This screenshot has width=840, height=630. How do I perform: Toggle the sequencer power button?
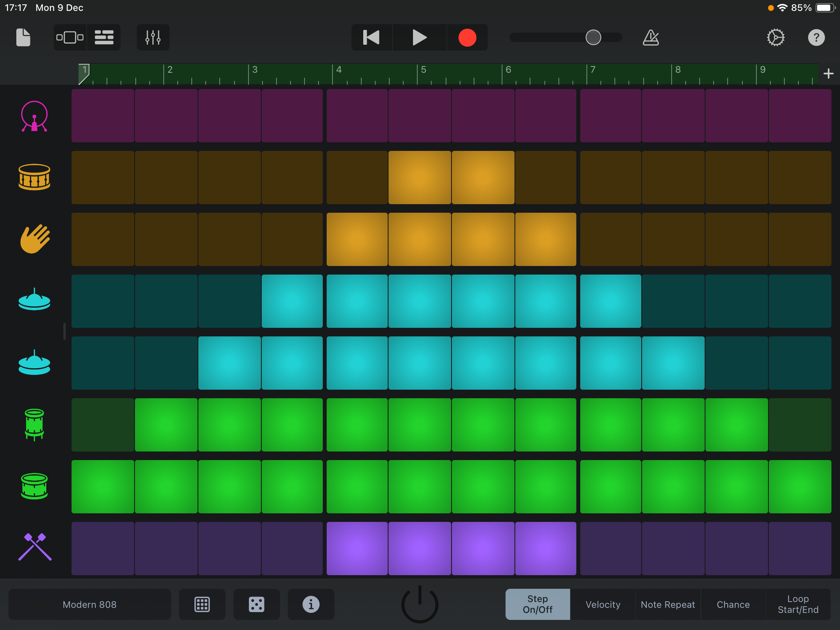[420, 604]
